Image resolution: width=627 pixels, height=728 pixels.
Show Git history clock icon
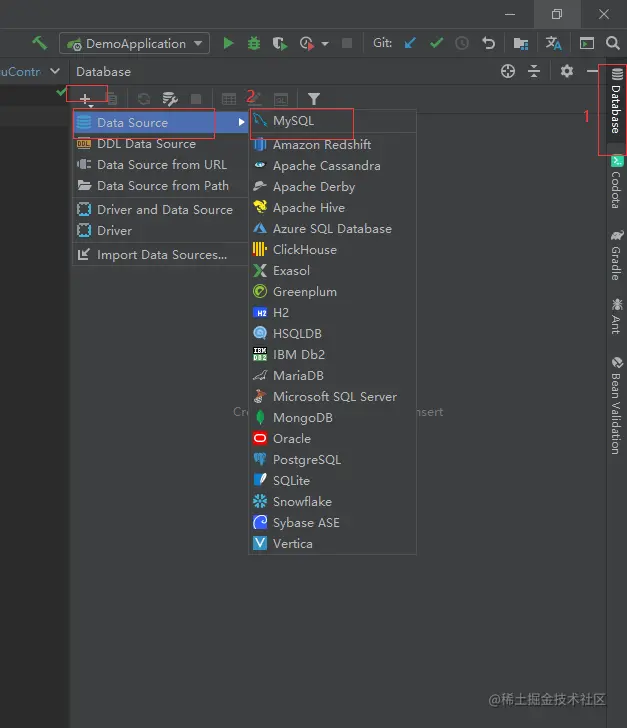coord(462,43)
